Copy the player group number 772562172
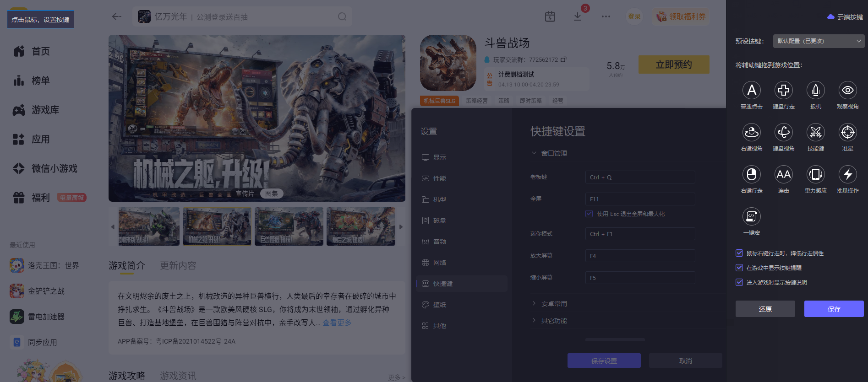868x382 pixels. point(563,59)
